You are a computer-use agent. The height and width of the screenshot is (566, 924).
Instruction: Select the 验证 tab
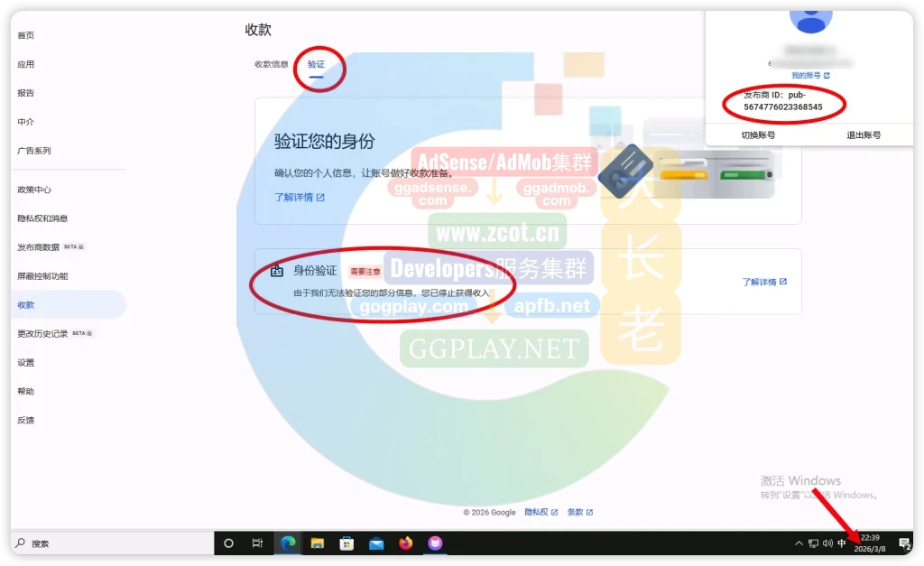pos(316,64)
